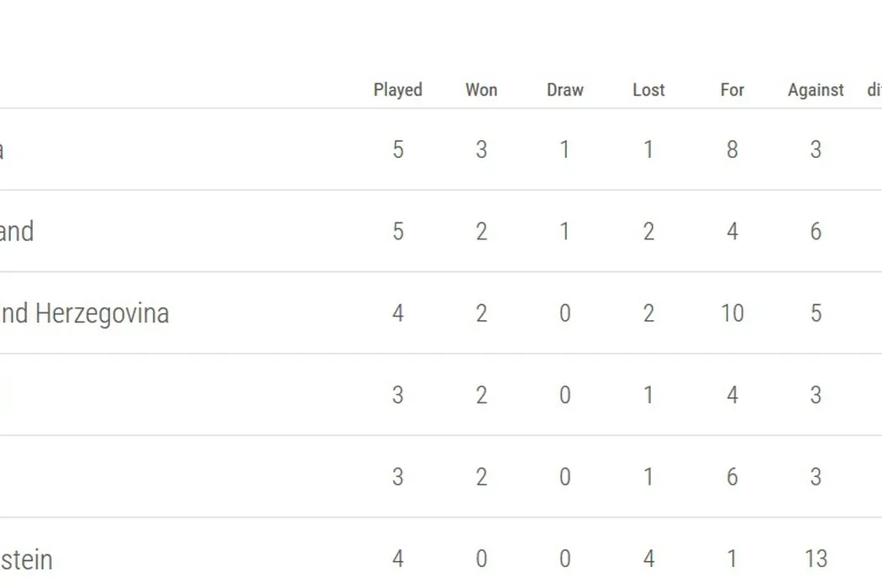
Task: Click the Played column header
Action: [x=397, y=90]
